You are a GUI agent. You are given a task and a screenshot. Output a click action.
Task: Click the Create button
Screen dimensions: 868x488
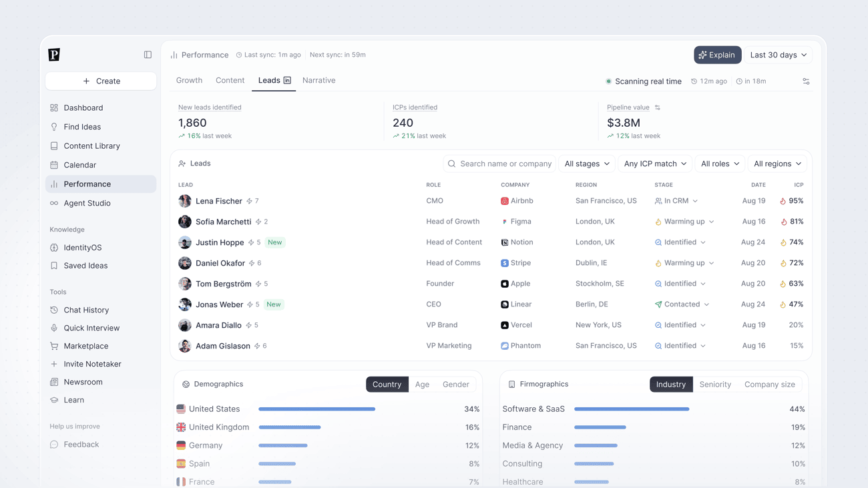101,81
